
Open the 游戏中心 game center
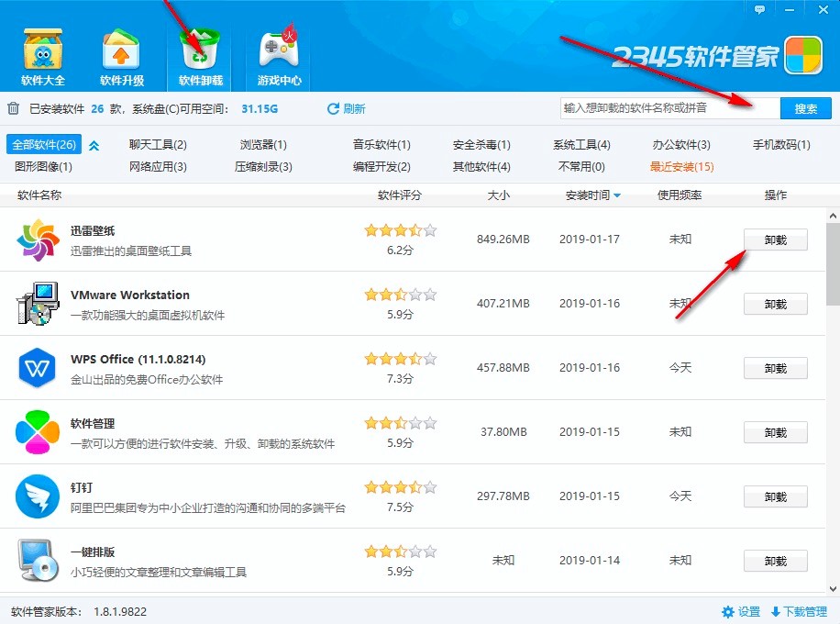coord(279,55)
